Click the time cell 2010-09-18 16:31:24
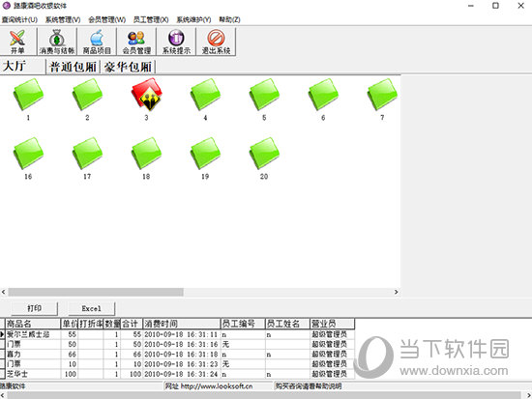The height and width of the screenshot is (399, 532). [182, 374]
